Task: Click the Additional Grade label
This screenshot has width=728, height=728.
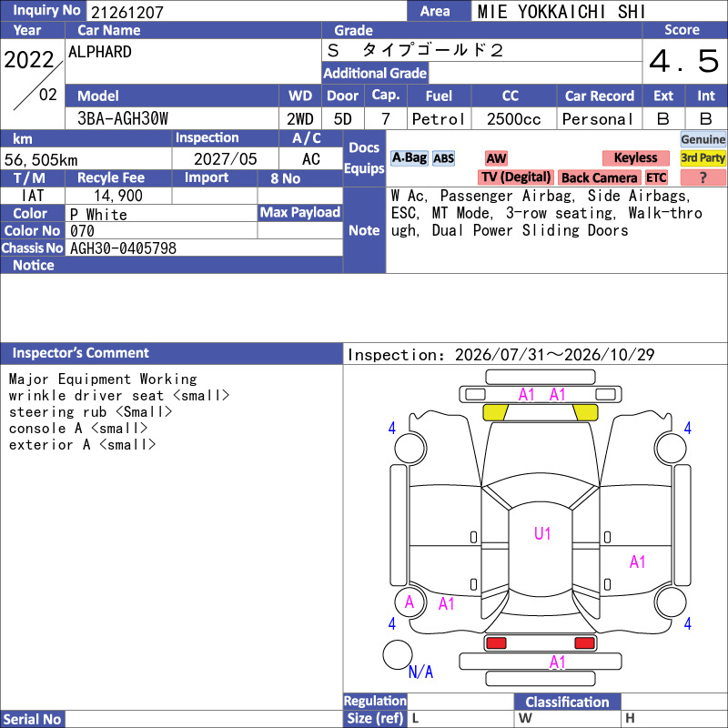Action: coord(375,73)
